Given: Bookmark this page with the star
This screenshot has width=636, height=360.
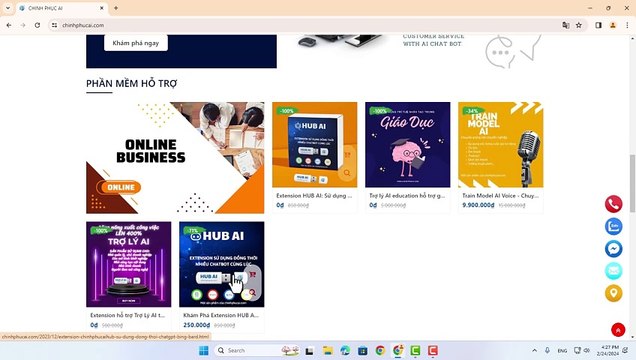Looking at the screenshot, I should tap(579, 25).
